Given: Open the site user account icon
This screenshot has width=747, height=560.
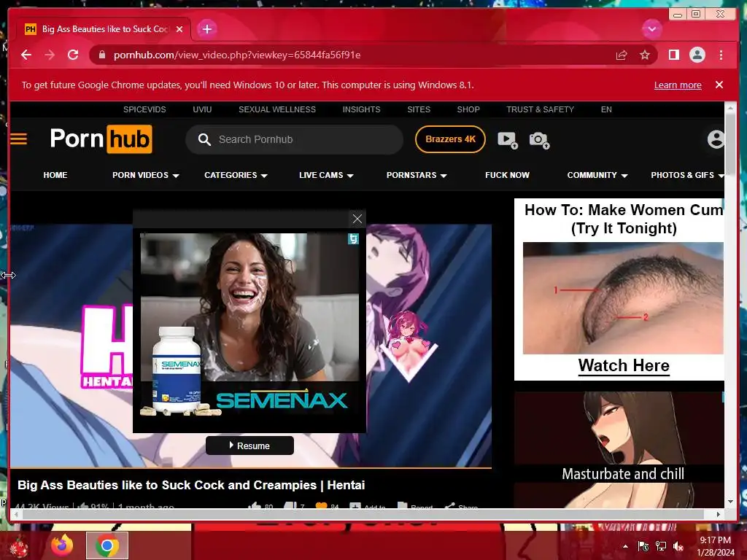Looking at the screenshot, I should (716, 139).
